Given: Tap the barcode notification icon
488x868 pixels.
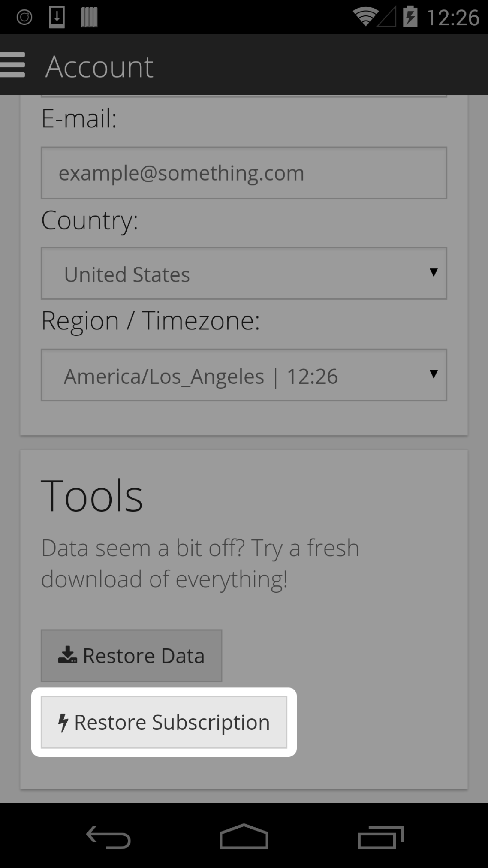Looking at the screenshot, I should pos(89,17).
